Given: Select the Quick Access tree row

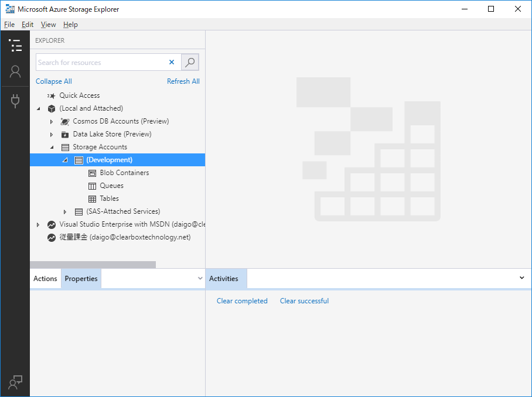Looking at the screenshot, I should tap(117, 95).
